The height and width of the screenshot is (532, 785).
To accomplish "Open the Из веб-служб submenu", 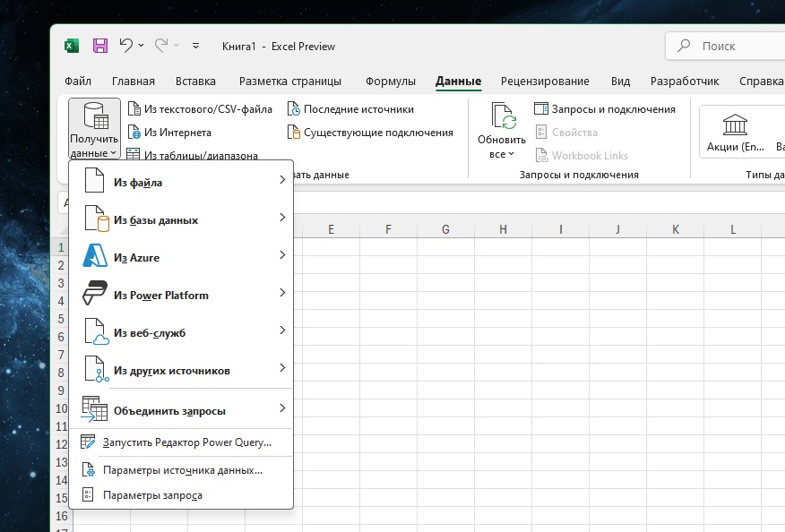I will [181, 330].
